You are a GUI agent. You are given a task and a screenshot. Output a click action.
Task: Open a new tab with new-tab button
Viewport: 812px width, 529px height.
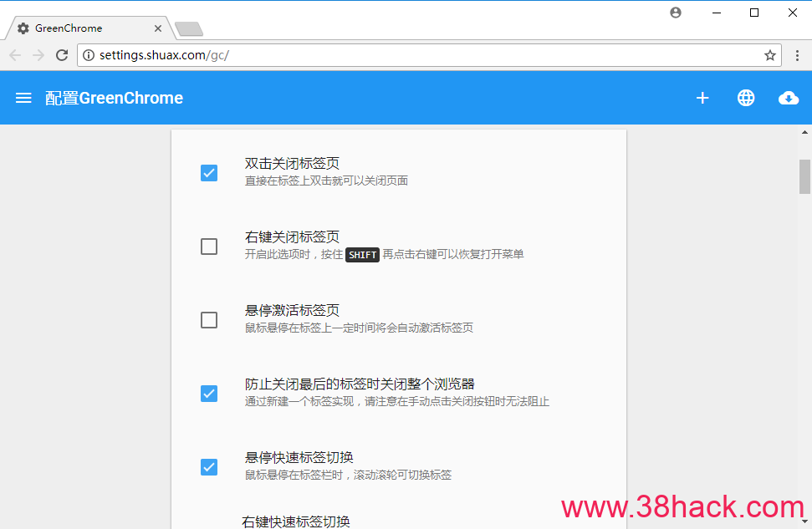click(189, 29)
